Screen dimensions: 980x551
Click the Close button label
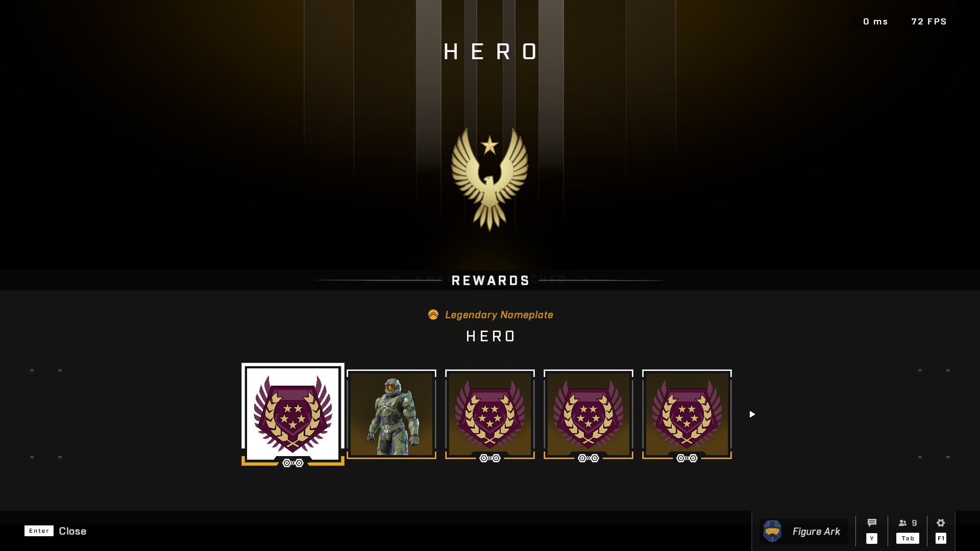pos(72,531)
